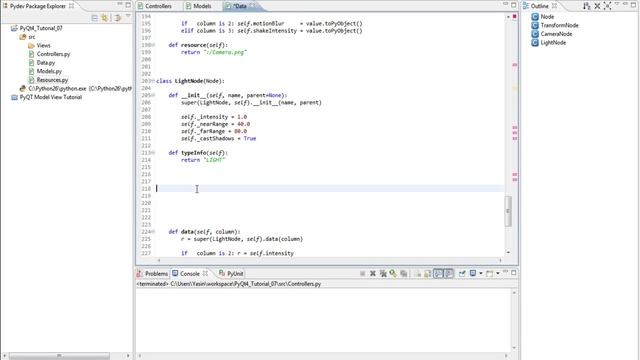Sort the Outline alphabetically
The image size is (640, 360).
coord(586,6)
